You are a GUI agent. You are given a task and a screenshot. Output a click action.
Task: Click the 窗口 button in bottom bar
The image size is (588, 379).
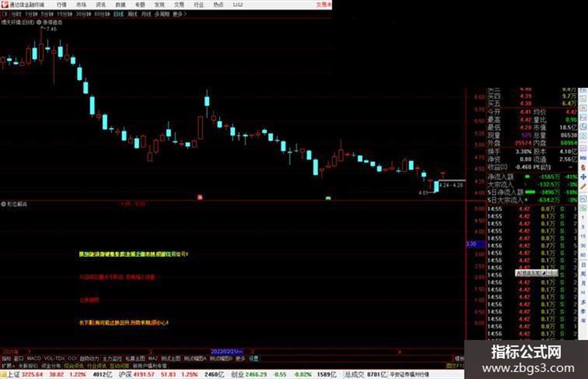19,358
